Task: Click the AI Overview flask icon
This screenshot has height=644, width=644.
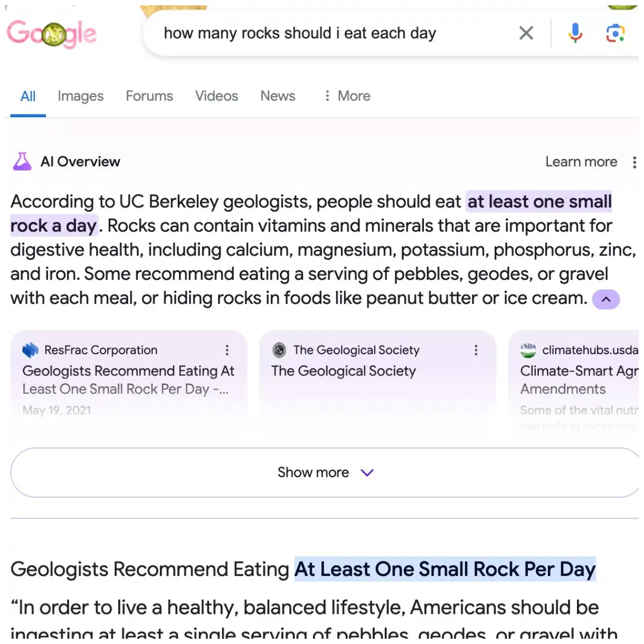Action: point(22,162)
